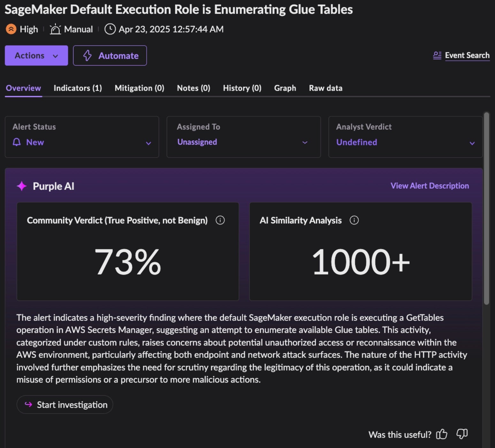
Task: Switch to the Graph tab
Action: tap(285, 88)
